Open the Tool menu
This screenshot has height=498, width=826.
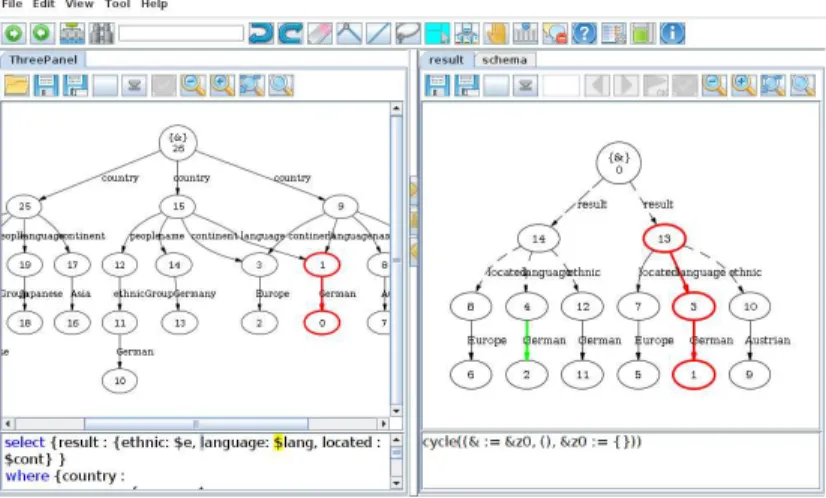pyautogui.click(x=117, y=4)
